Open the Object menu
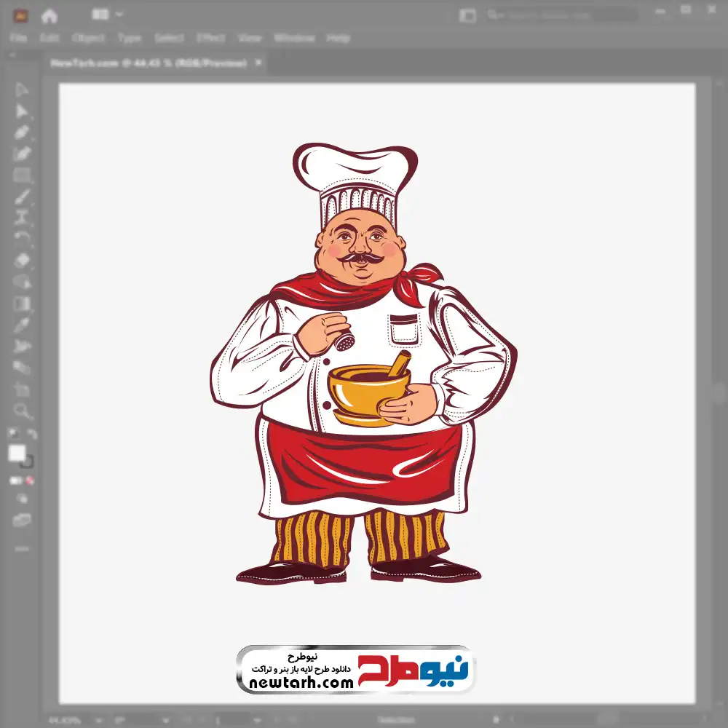728x728 pixels. tap(88, 38)
